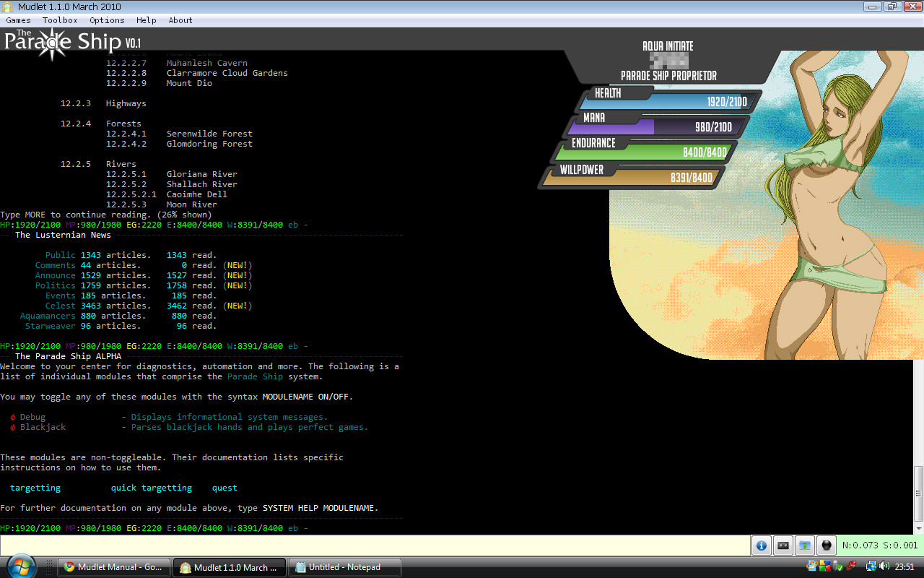
Task: Click the Willpower gauge bar
Action: click(x=631, y=177)
